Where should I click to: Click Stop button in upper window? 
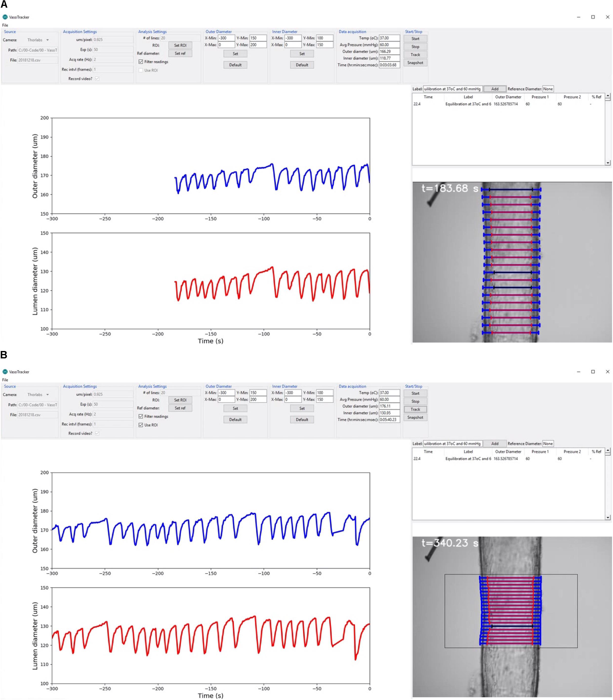[x=415, y=47]
